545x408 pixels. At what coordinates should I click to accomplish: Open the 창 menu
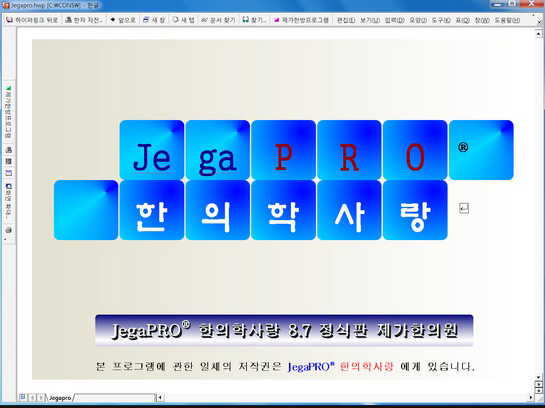click(482, 21)
